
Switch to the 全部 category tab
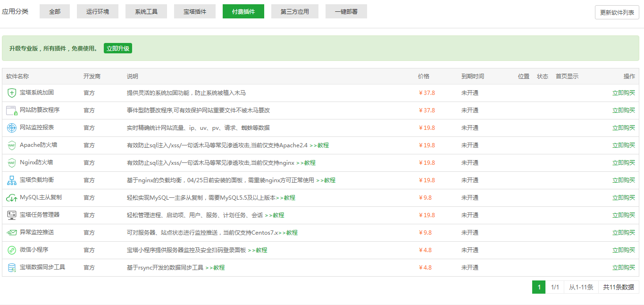(x=55, y=11)
